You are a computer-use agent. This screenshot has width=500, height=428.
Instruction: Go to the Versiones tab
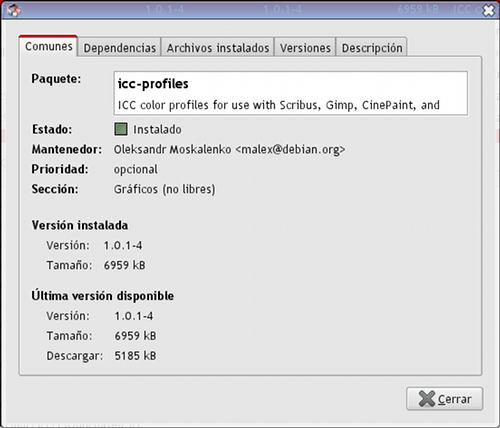point(305,48)
